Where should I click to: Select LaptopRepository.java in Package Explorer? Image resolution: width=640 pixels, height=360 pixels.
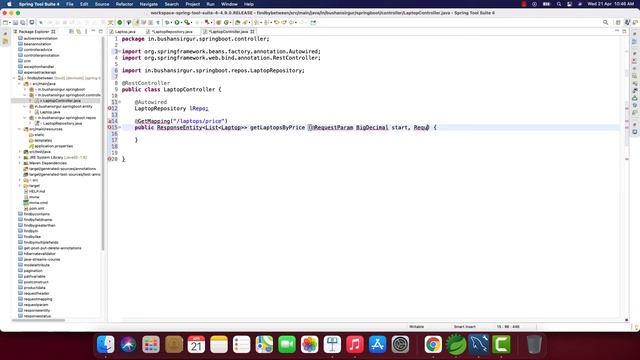click(x=62, y=123)
